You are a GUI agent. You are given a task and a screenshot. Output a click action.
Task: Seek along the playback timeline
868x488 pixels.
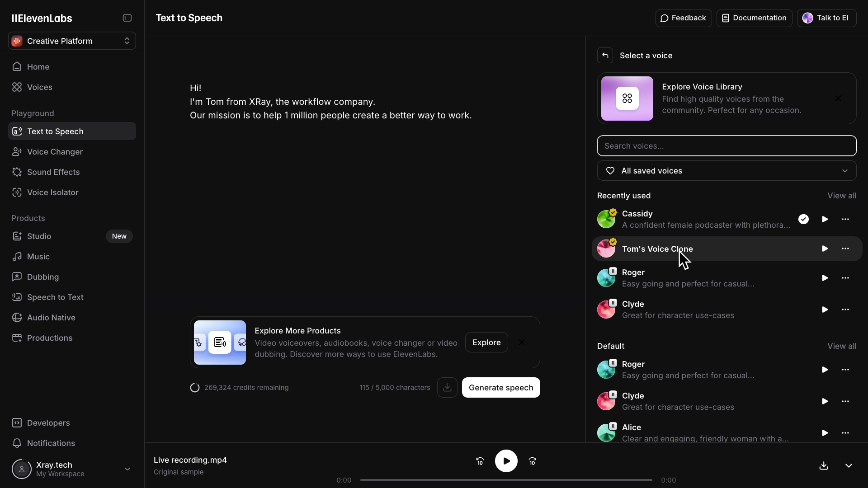(x=505, y=480)
